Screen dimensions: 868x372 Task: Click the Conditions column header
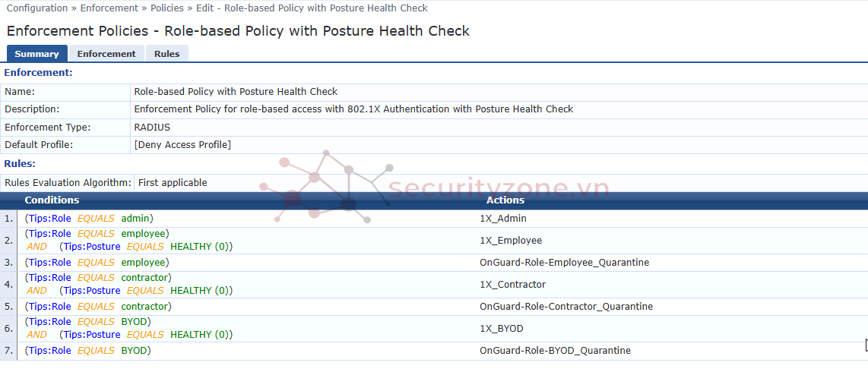coord(52,200)
